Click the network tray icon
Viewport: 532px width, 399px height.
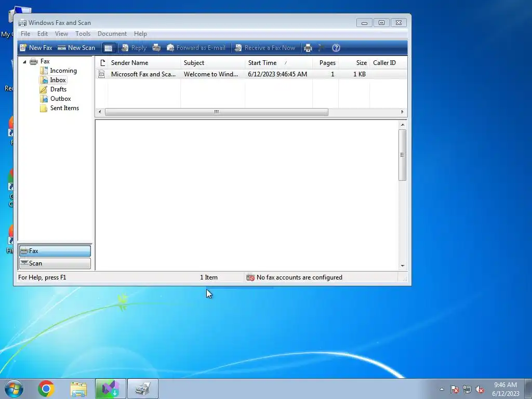point(467,390)
